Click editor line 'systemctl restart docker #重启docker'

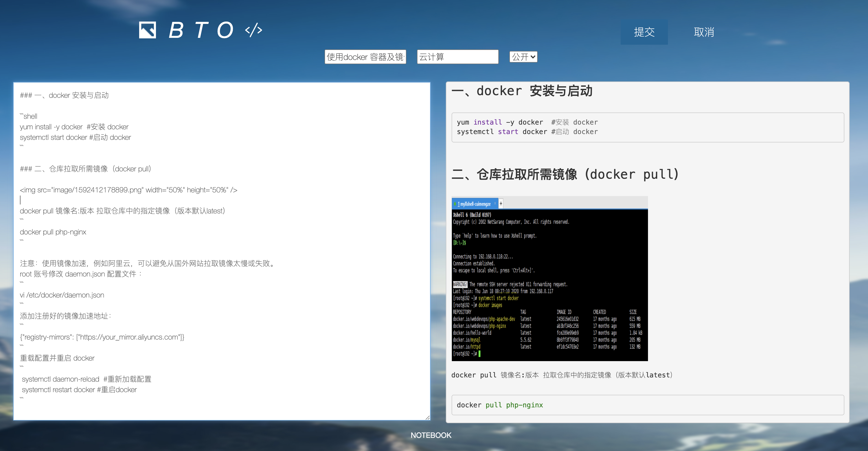tap(79, 389)
